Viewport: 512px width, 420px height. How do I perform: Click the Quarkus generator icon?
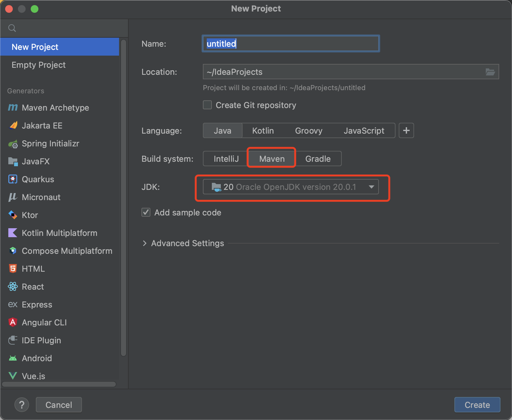13,179
